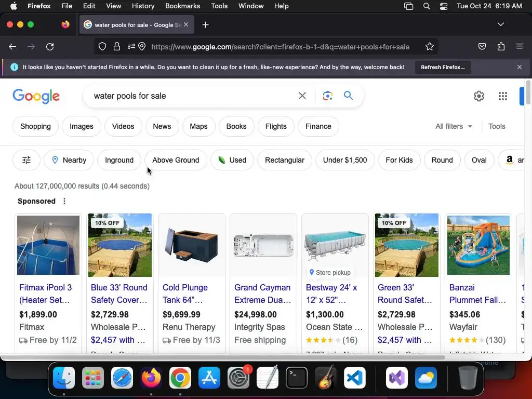Search by image with the Google Lens icon
The width and height of the screenshot is (532, 399).
[327, 96]
